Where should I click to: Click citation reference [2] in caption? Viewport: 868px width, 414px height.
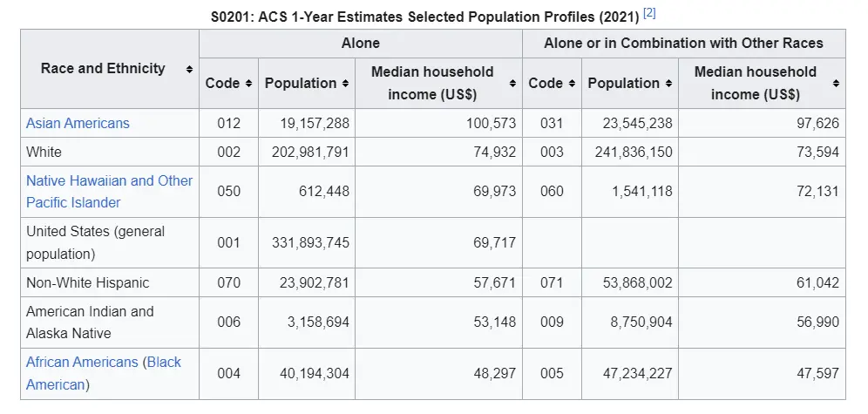pyautogui.click(x=649, y=14)
